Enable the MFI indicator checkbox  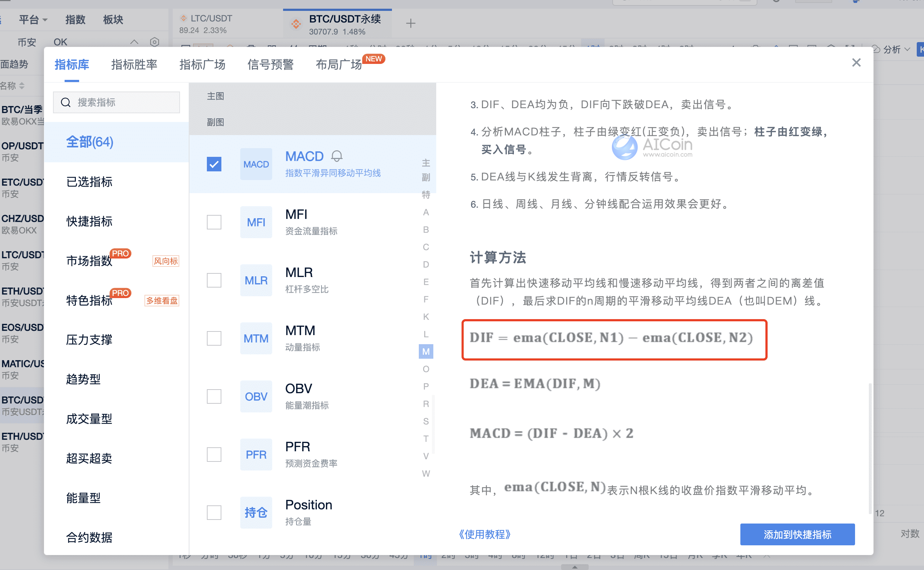(x=214, y=222)
